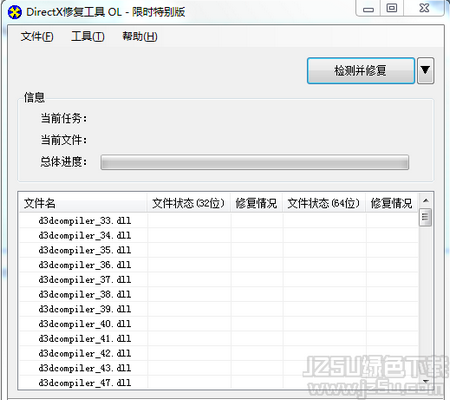The image size is (450, 400).
Task: Click the 文件状态(32位) column header
Action: [189, 203]
